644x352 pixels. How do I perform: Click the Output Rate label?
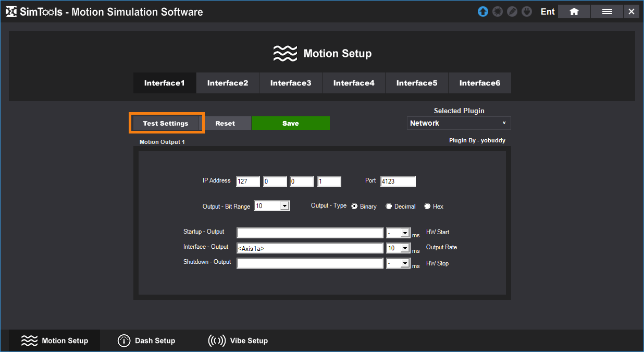pos(441,247)
